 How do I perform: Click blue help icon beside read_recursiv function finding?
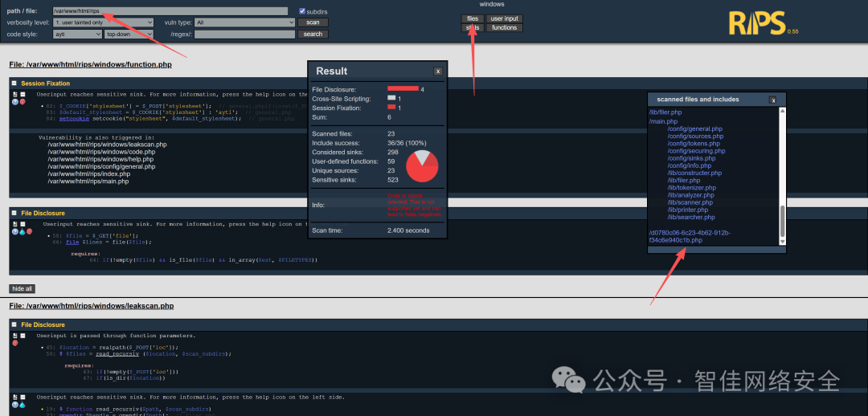[x=15, y=405]
